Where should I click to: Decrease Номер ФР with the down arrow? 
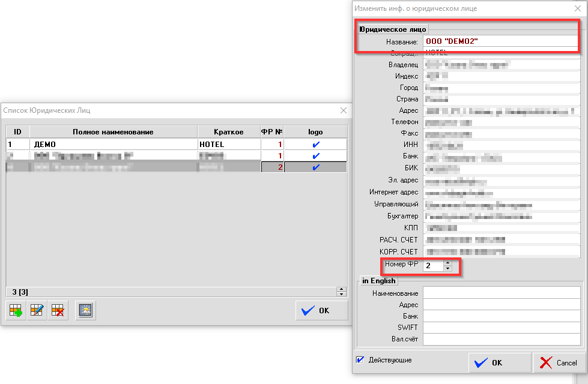446,268
